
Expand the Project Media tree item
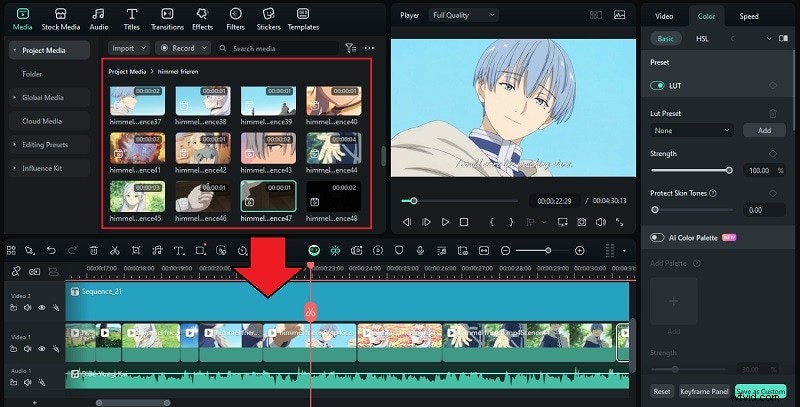pyautogui.click(x=15, y=50)
